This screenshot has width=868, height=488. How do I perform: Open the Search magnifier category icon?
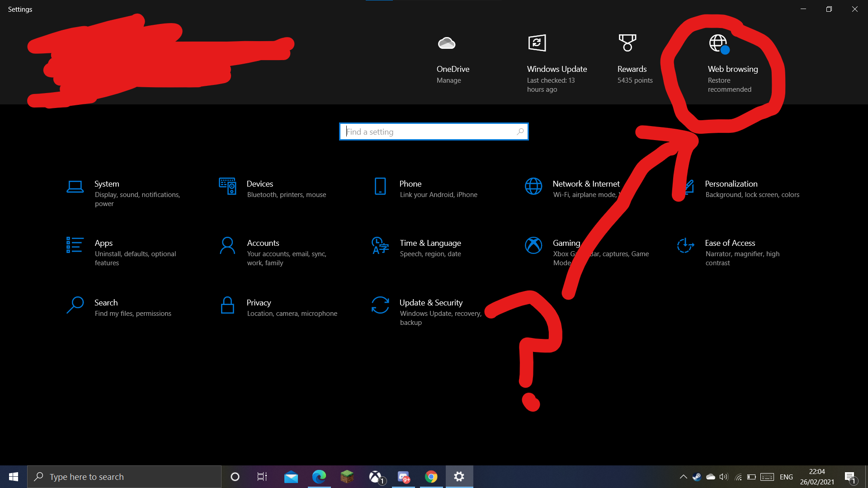tap(75, 305)
